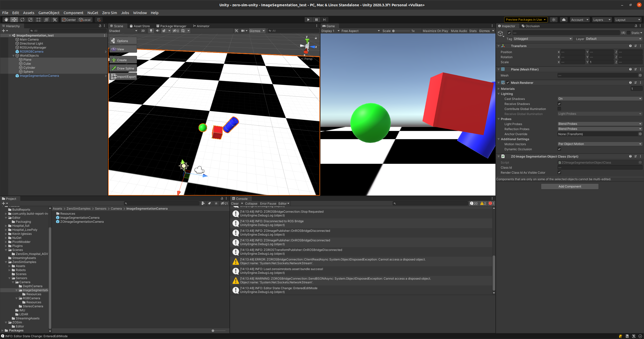Collapse WorldObjects in Hierarchy
The width and height of the screenshot is (644, 339).
[14, 56]
